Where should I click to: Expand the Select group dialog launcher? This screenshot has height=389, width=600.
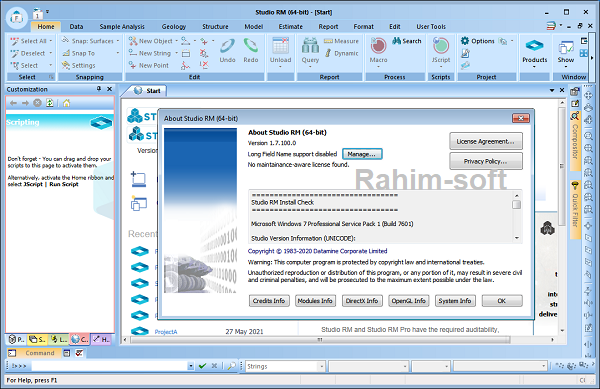(51, 77)
